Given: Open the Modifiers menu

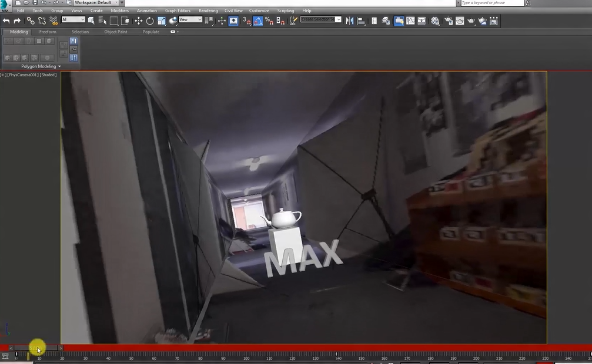Looking at the screenshot, I should tap(120, 11).
